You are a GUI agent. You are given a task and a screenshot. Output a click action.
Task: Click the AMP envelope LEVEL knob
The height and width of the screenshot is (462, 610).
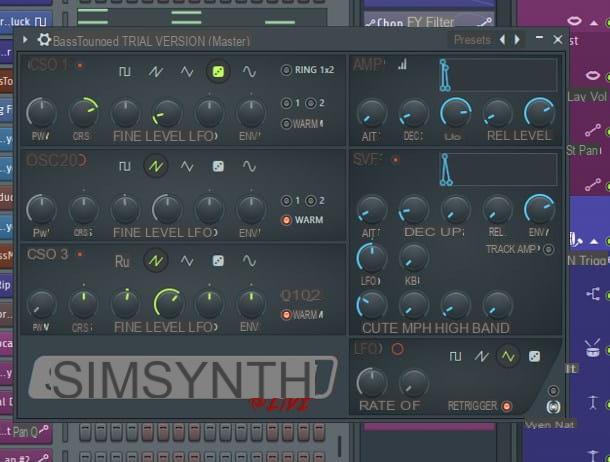coord(539,113)
